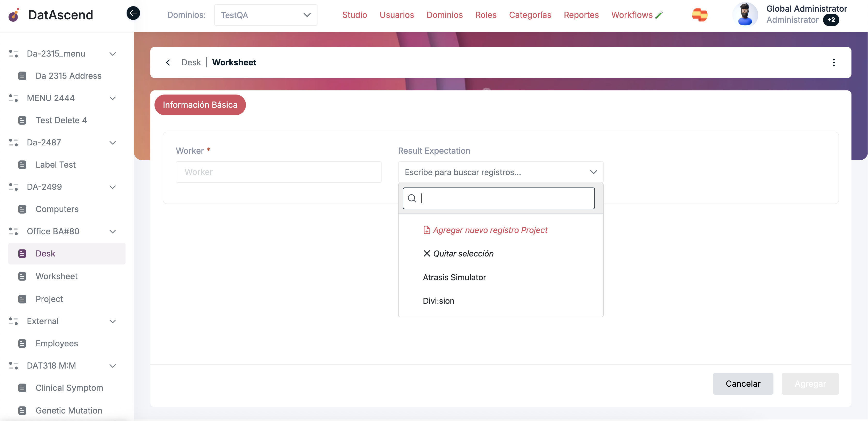The width and height of the screenshot is (868, 421).
Task: Click the Cancelar button
Action: 743,384
